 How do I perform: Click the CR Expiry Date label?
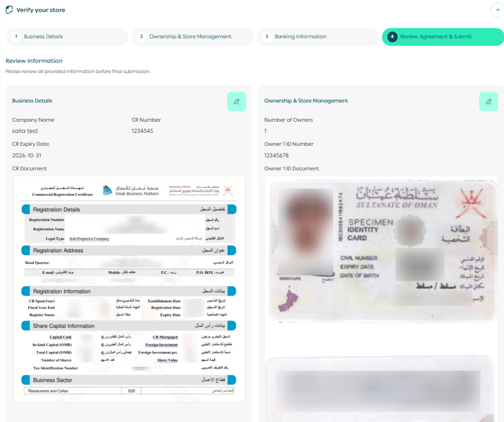coord(30,144)
